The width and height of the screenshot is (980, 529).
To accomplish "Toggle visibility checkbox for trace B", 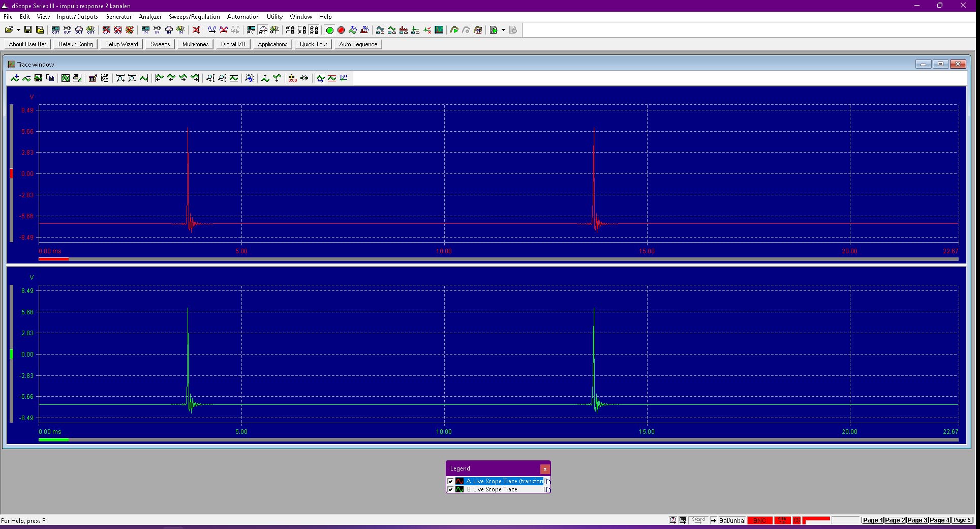I will 450,489.
